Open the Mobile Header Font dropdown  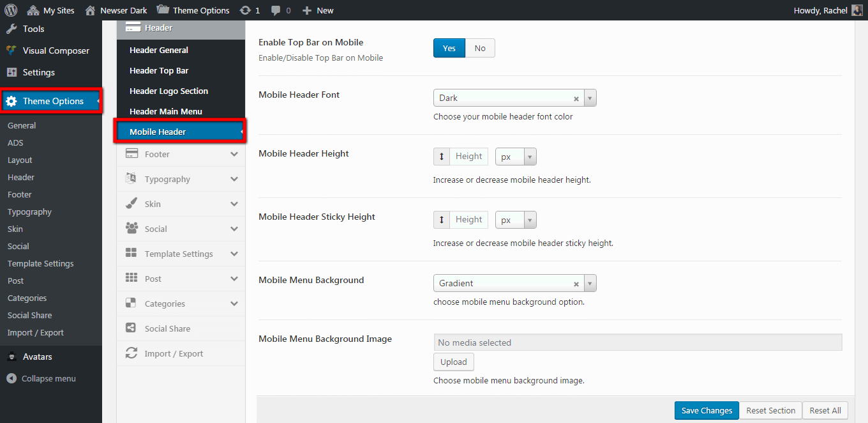click(590, 98)
